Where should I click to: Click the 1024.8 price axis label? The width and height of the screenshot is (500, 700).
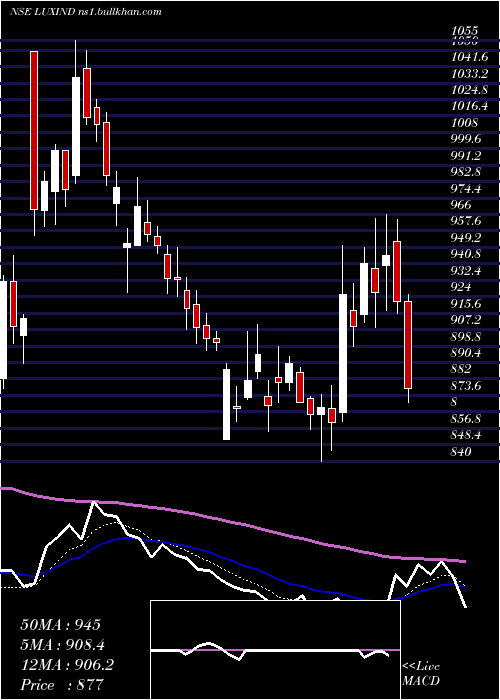point(469,90)
